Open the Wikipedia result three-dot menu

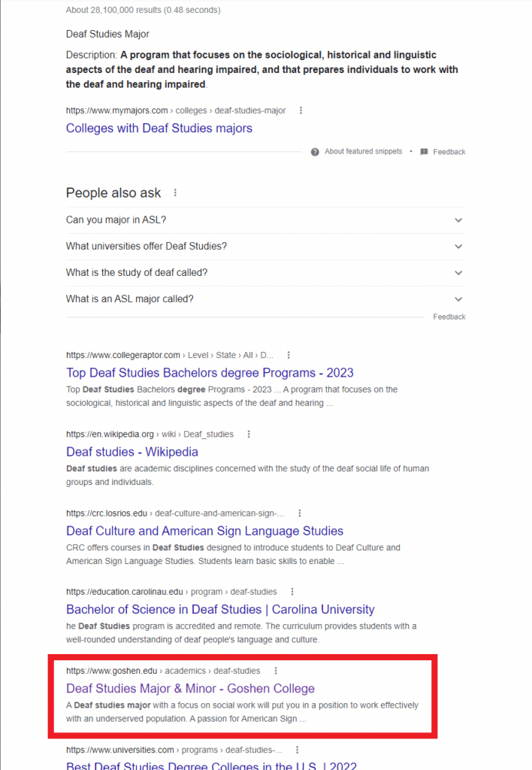249,434
